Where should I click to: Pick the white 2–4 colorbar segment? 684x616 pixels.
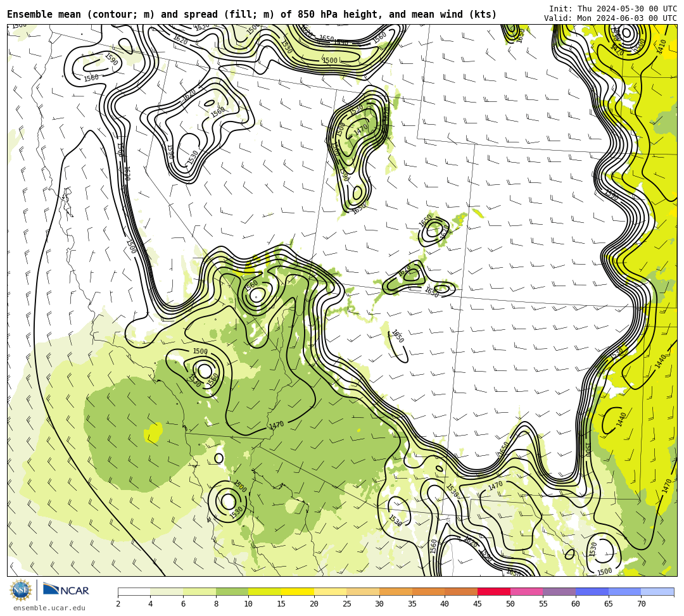tap(134, 591)
